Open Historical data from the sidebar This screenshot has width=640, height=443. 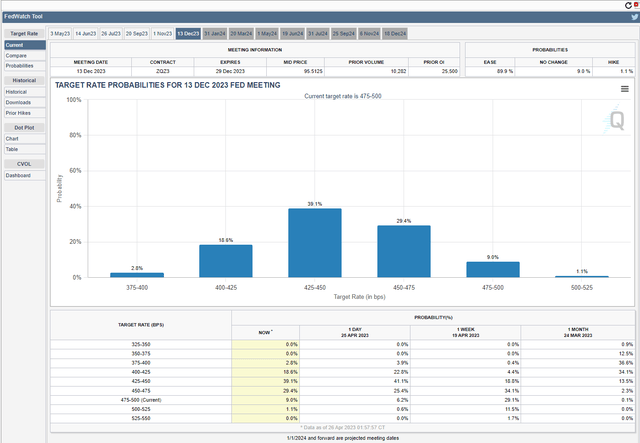coord(18,92)
